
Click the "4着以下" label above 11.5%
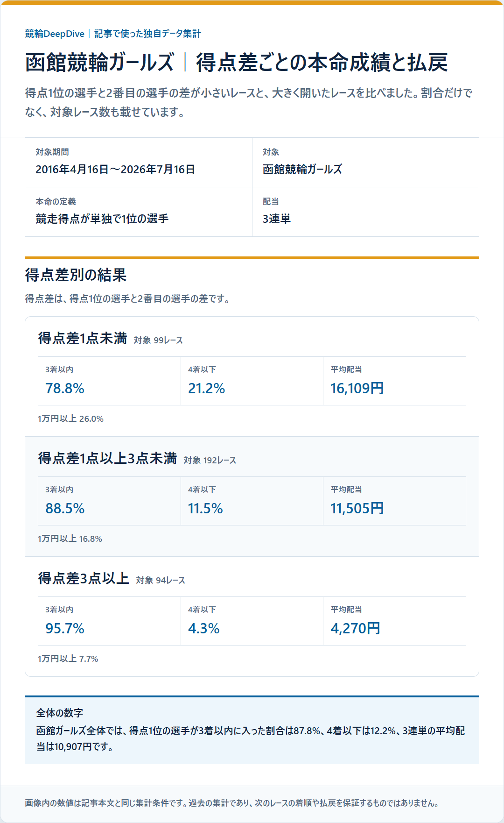point(202,490)
